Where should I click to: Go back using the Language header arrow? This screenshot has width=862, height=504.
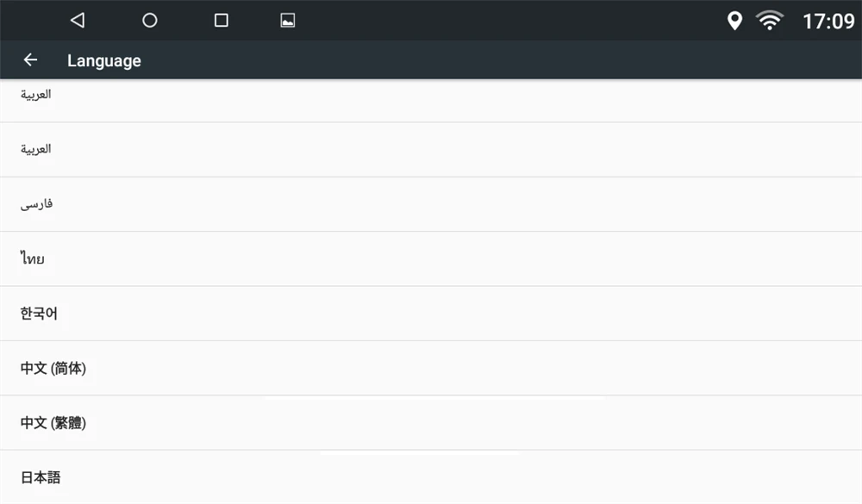31,60
